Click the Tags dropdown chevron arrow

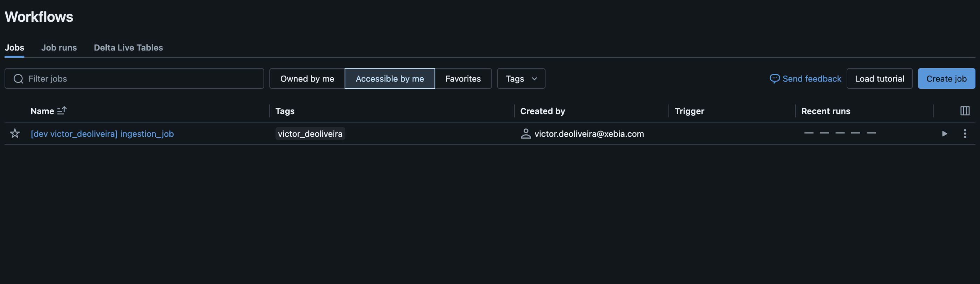(x=534, y=79)
